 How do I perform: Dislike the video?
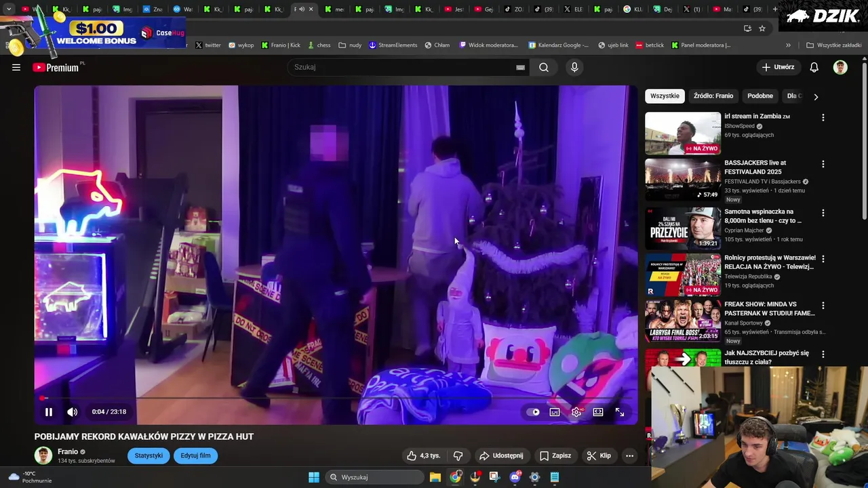tap(458, 455)
